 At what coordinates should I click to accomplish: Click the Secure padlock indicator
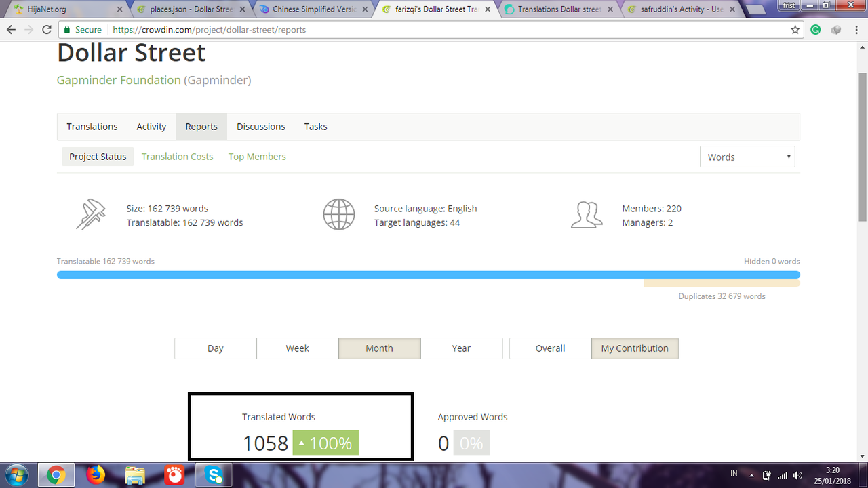(x=83, y=30)
